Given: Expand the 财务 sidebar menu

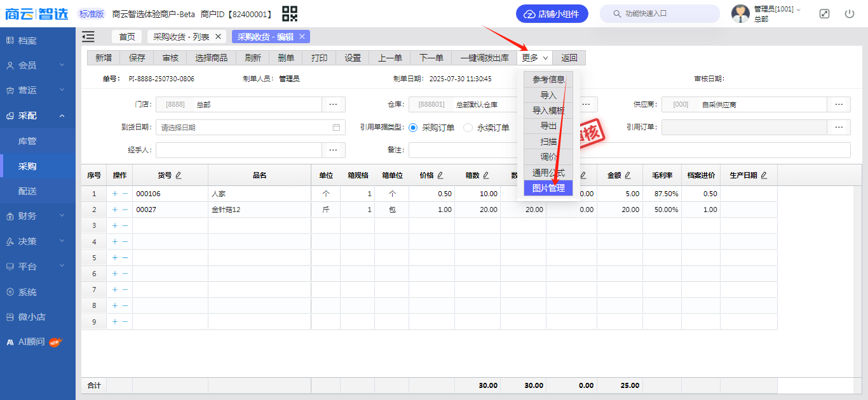Looking at the screenshot, I should point(37,216).
